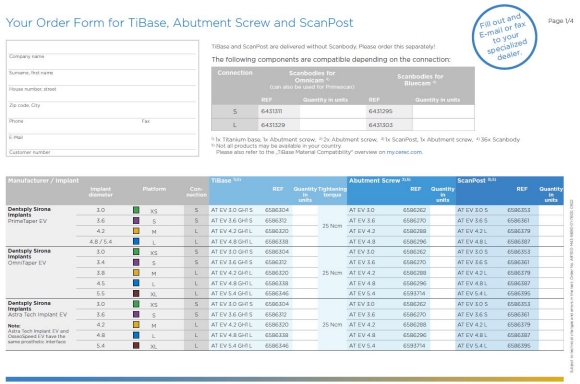Click the Platform column header
Image resolution: width=580 pixels, height=384 pixels.
pyautogui.click(x=154, y=189)
